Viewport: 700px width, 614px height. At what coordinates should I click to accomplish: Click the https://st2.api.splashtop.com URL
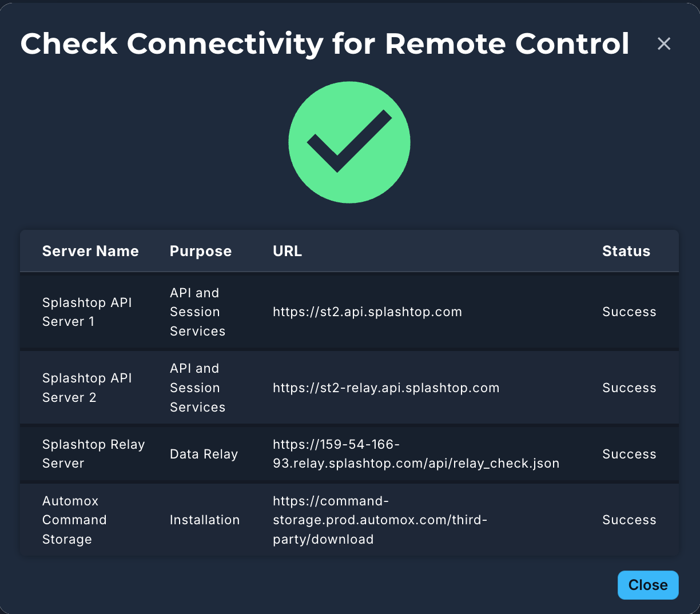(367, 312)
